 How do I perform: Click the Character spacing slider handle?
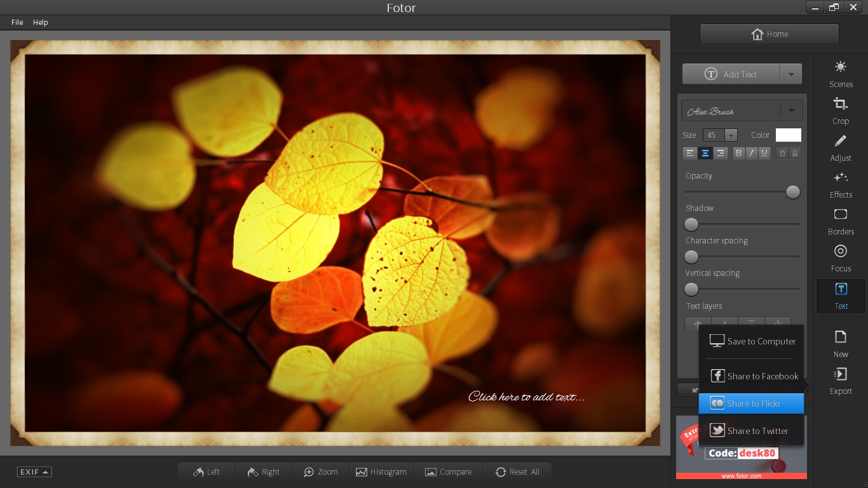pos(691,257)
